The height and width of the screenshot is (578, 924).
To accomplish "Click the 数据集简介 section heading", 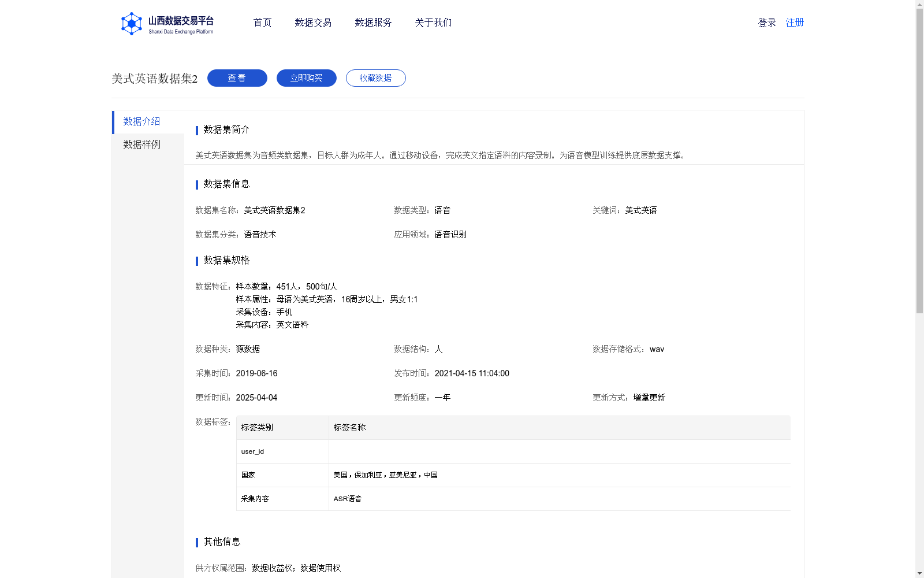I will click(226, 129).
